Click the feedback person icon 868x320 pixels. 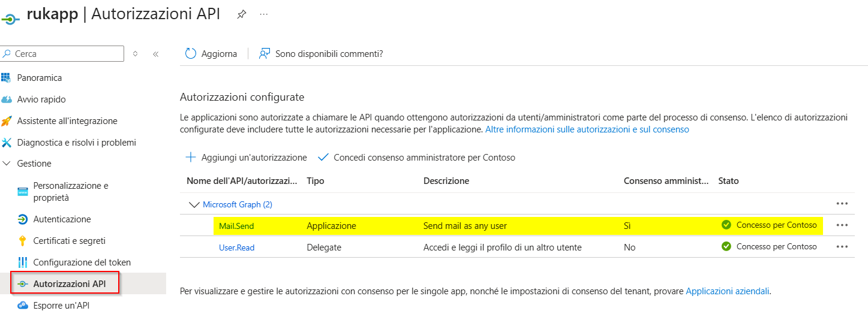pos(265,53)
